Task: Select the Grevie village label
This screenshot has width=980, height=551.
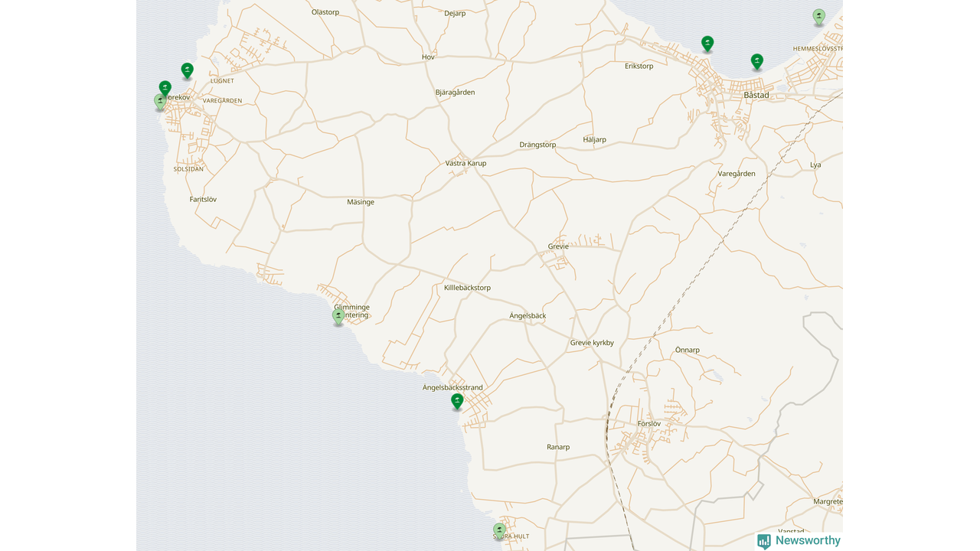Action: pyautogui.click(x=558, y=246)
